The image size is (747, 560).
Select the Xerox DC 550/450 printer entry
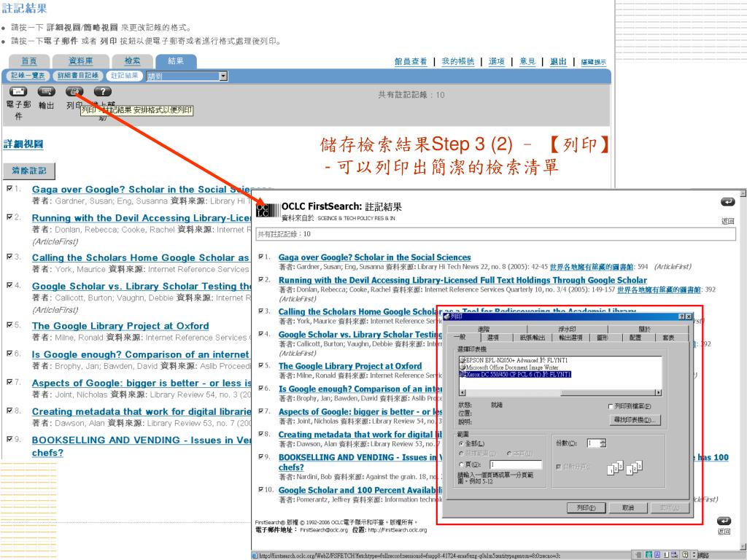[x=514, y=375]
